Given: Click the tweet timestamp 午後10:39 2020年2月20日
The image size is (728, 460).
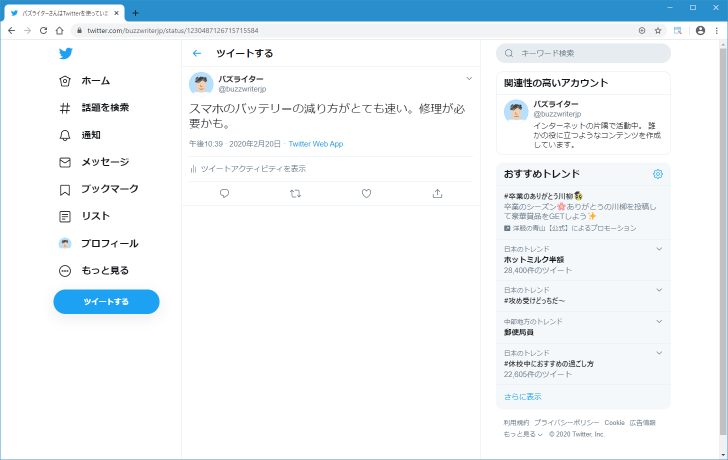Looking at the screenshot, I should tap(234, 144).
